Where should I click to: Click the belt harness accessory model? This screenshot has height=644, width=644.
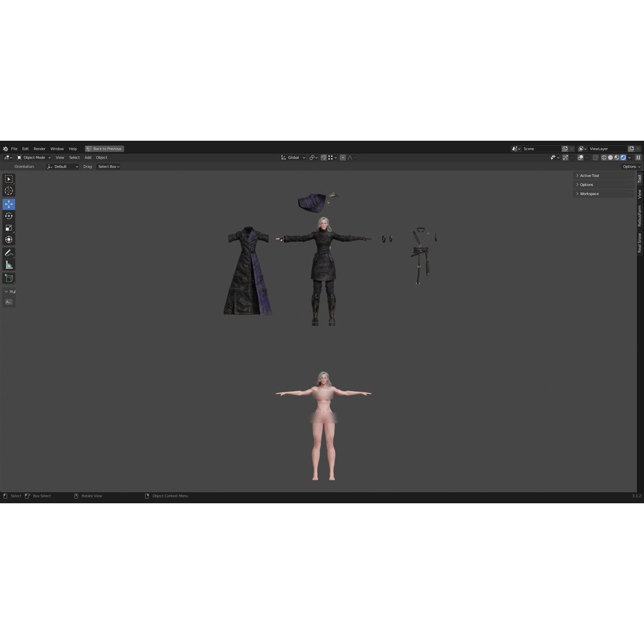click(422, 255)
